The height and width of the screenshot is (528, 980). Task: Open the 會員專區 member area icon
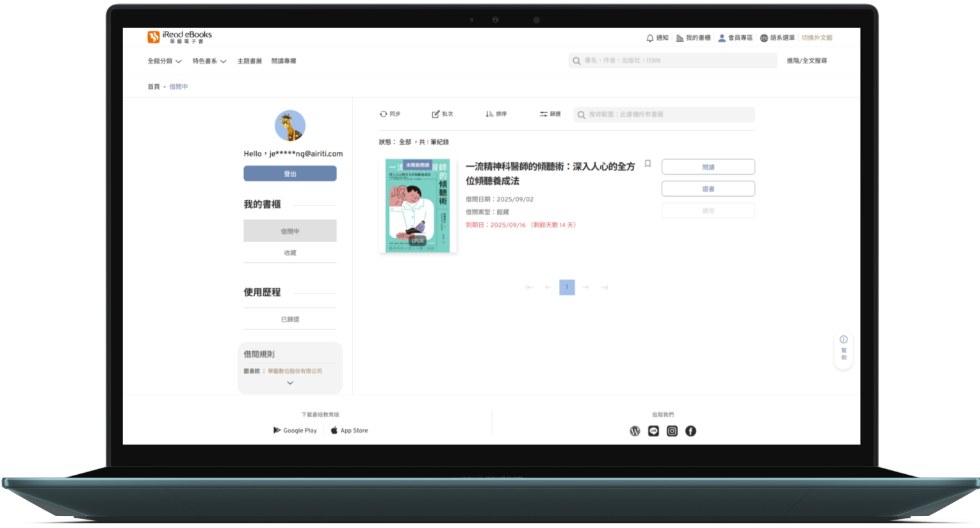pyautogui.click(x=722, y=38)
